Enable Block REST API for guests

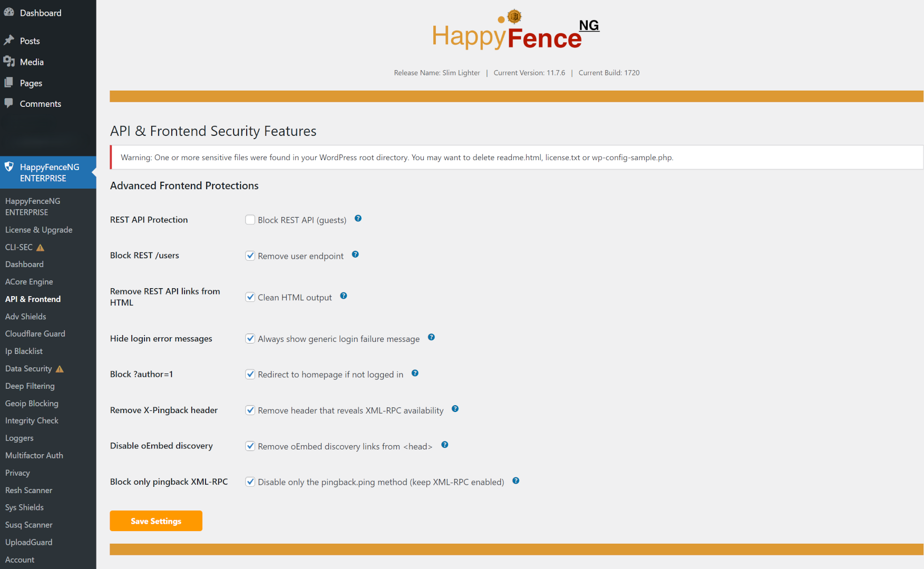click(x=250, y=220)
